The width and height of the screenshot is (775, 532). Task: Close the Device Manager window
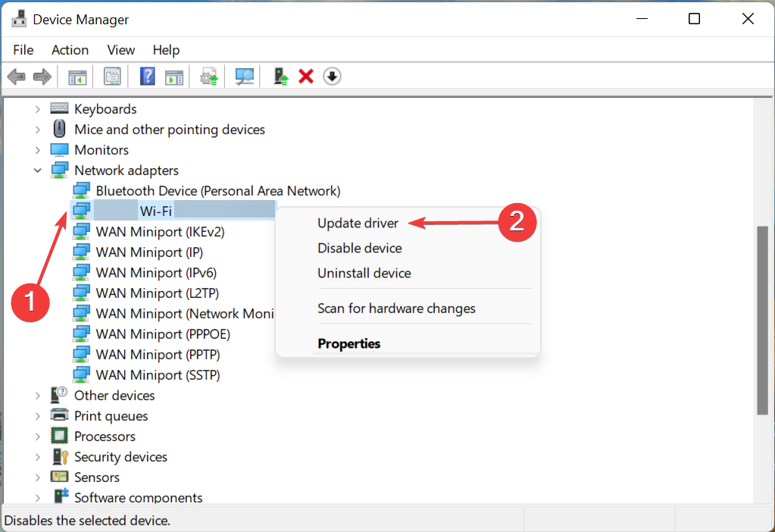[748, 19]
